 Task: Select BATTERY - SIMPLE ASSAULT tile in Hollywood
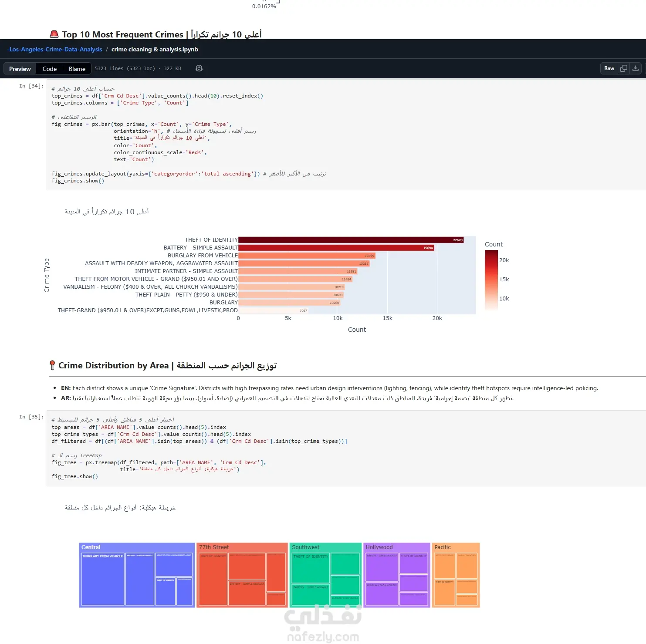tap(382, 567)
